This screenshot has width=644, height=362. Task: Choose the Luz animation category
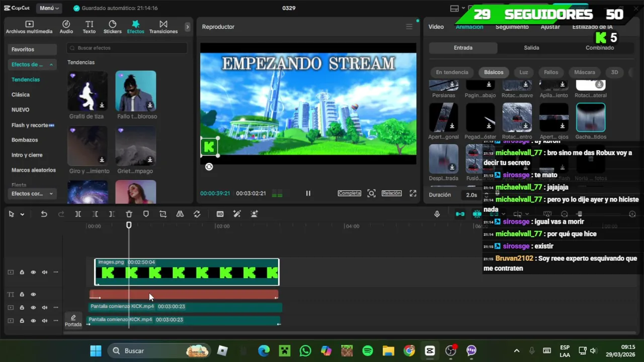click(x=524, y=72)
